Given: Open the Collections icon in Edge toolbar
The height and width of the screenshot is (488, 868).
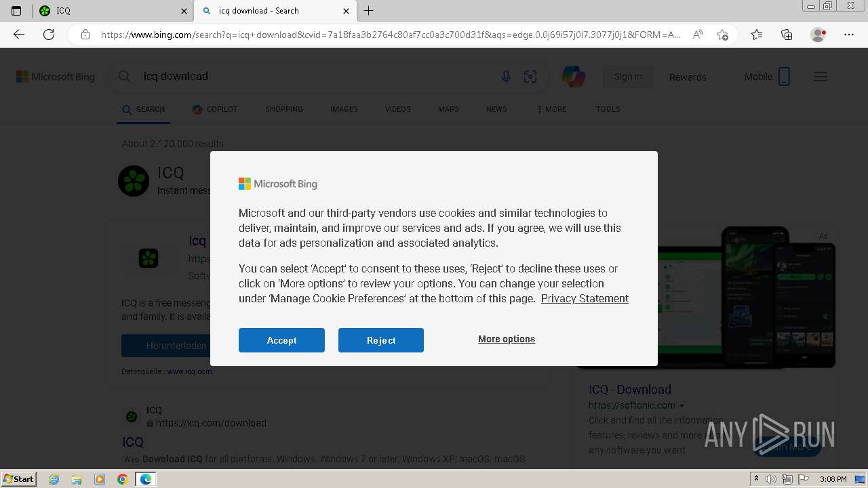Looking at the screenshot, I should (x=787, y=35).
